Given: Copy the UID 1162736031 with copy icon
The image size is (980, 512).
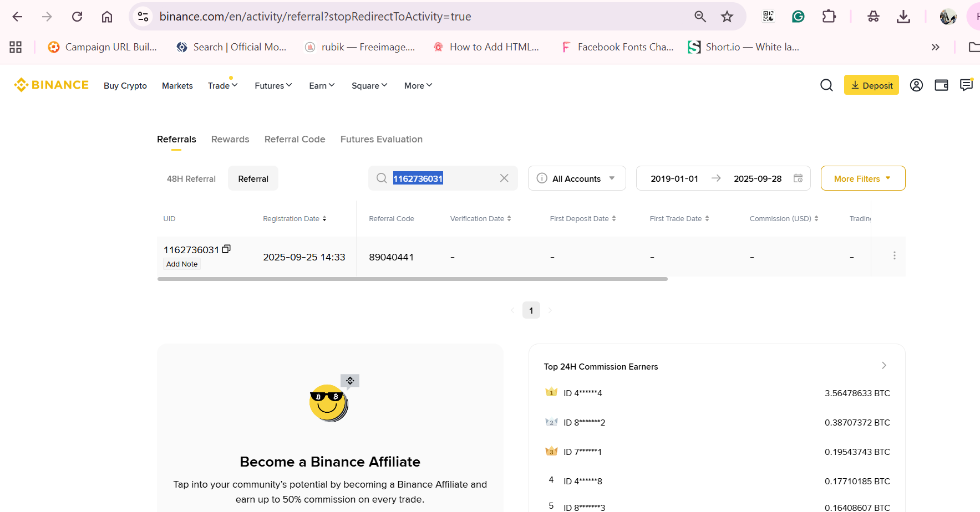Looking at the screenshot, I should [x=226, y=249].
